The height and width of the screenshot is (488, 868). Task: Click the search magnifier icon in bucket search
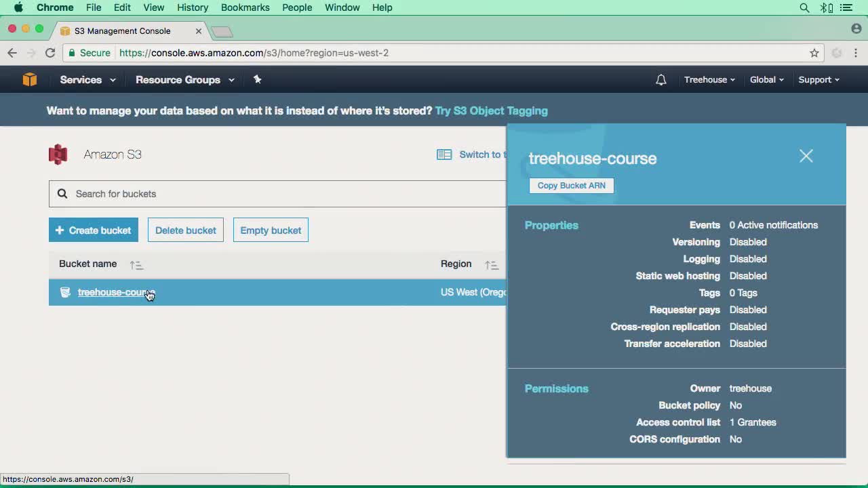click(62, 194)
